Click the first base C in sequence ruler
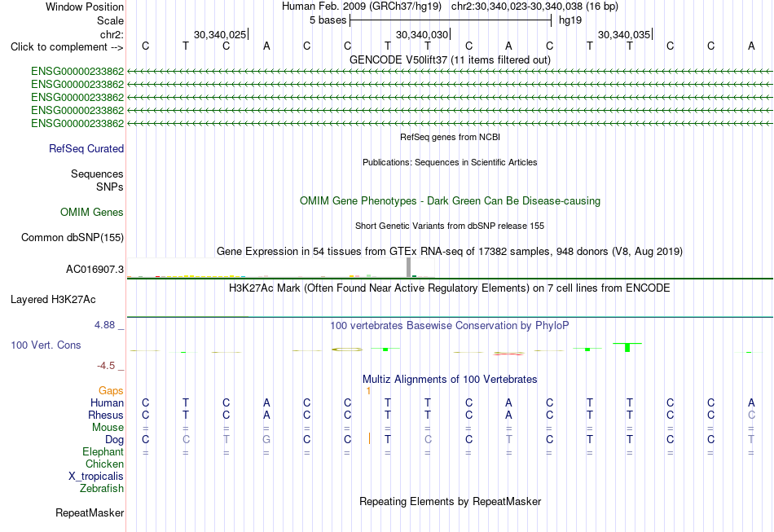 point(145,46)
